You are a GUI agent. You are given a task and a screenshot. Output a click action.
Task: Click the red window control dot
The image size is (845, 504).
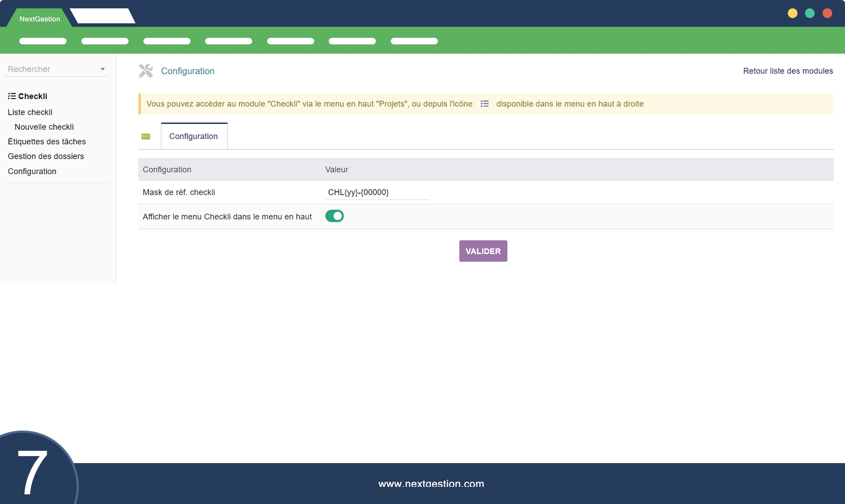point(827,13)
